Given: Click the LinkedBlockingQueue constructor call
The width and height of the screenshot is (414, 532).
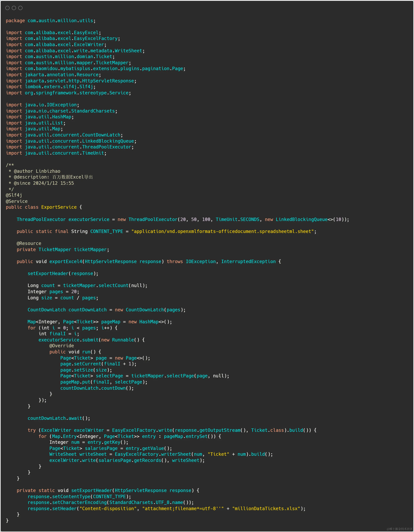Looking at the screenshot, I should [301, 220].
